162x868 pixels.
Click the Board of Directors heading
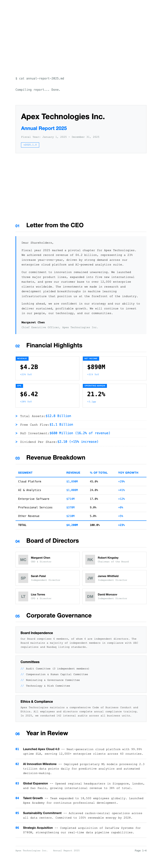(53, 540)
